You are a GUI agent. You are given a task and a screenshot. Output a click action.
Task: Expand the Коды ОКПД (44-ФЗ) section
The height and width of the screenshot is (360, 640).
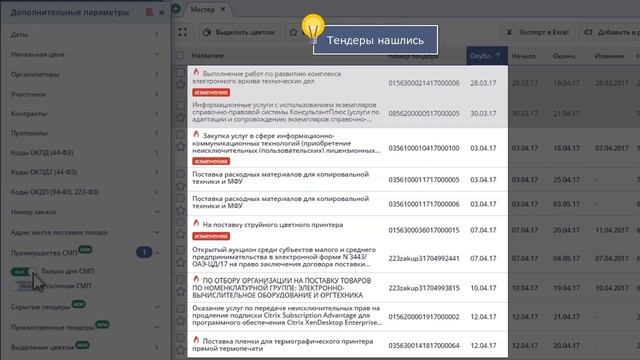pos(85,153)
